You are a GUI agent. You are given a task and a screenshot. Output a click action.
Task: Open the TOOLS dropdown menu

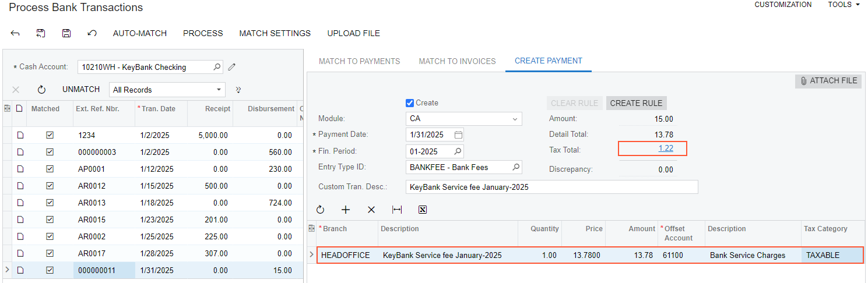tap(844, 5)
